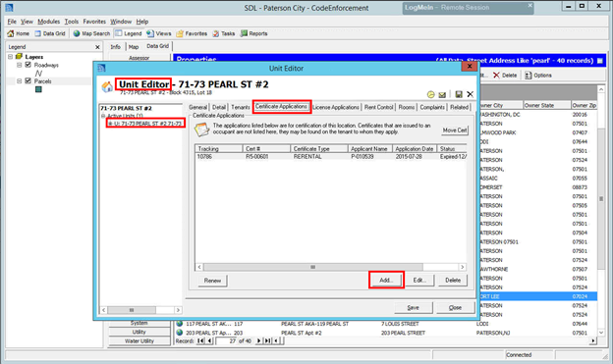Click the black X icon next to save icon
The image size is (613, 364).
[470, 94]
